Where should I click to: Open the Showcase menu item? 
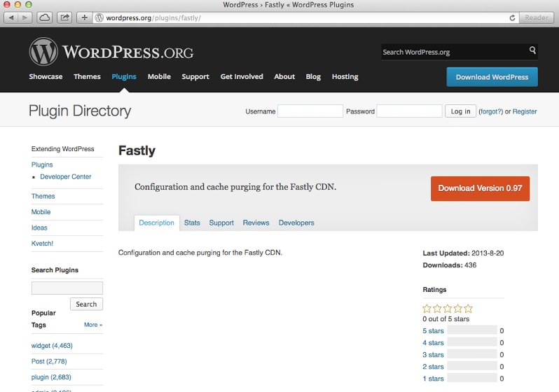tap(46, 76)
